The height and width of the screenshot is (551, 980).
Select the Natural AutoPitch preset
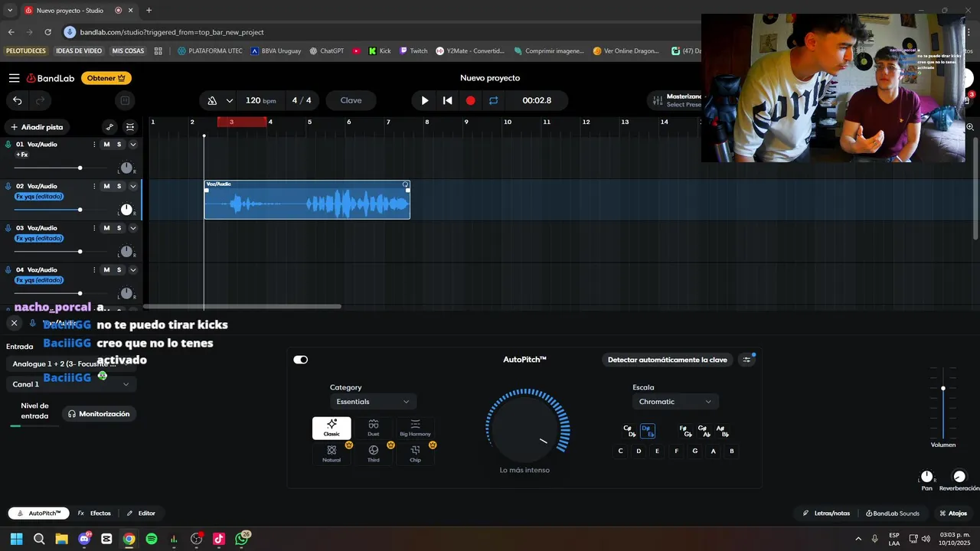click(x=332, y=454)
